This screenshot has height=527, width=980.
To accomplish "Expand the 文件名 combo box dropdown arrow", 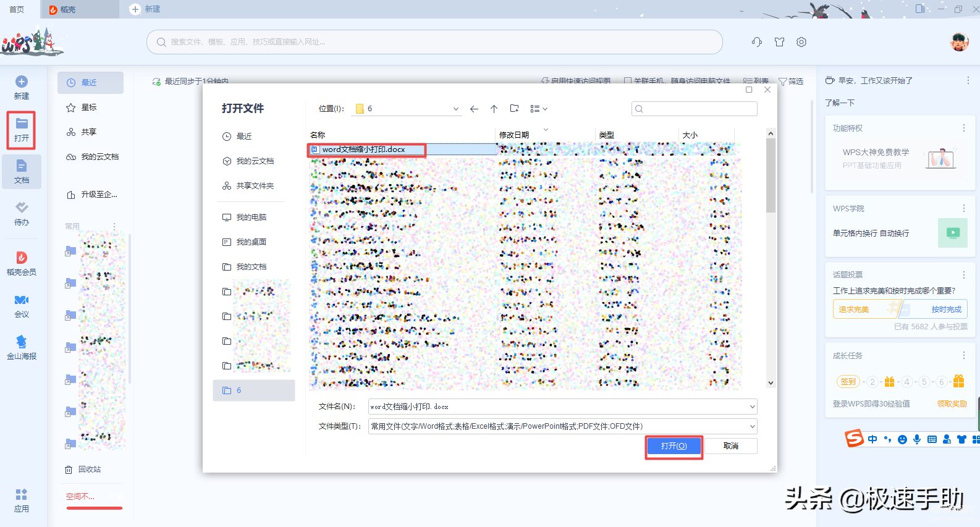I will 752,407.
